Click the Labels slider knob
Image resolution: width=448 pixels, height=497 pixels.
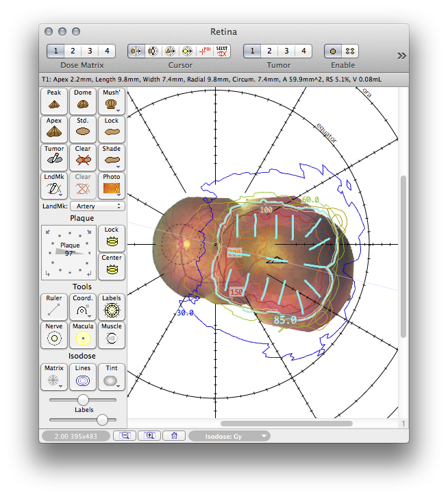click(102, 420)
